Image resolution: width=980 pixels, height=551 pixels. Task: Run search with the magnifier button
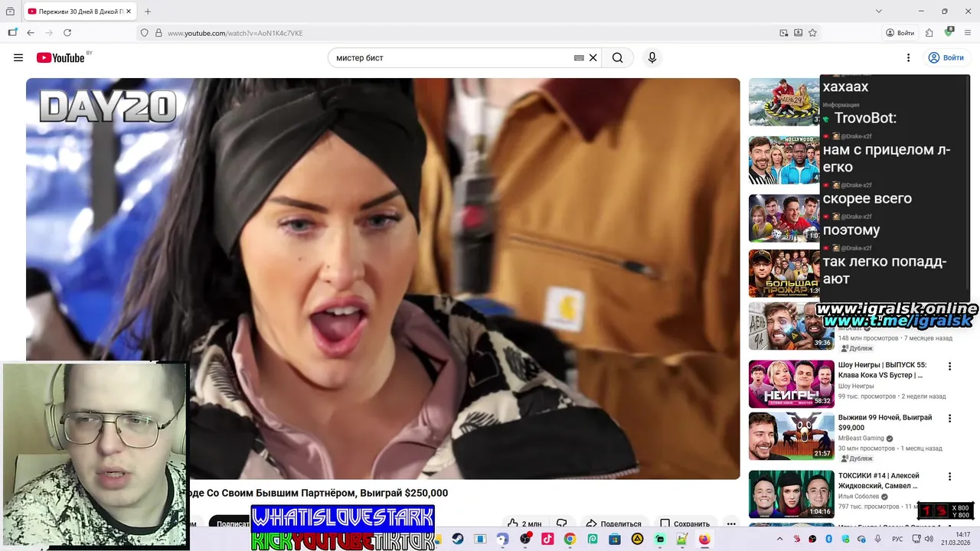(x=617, y=57)
